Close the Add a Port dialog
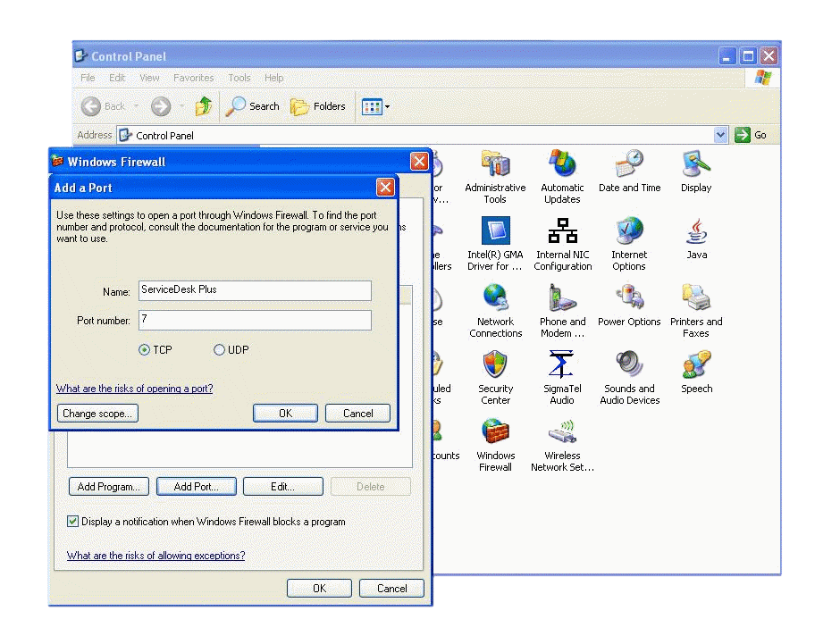 click(x=385, y=188)
